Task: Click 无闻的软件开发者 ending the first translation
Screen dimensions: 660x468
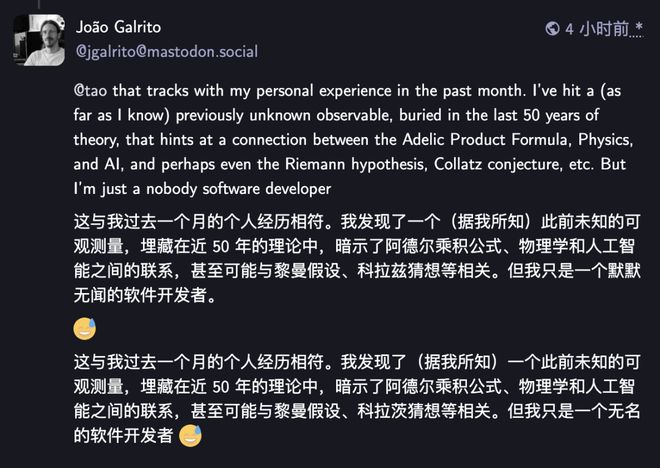Action: [146, 296]
